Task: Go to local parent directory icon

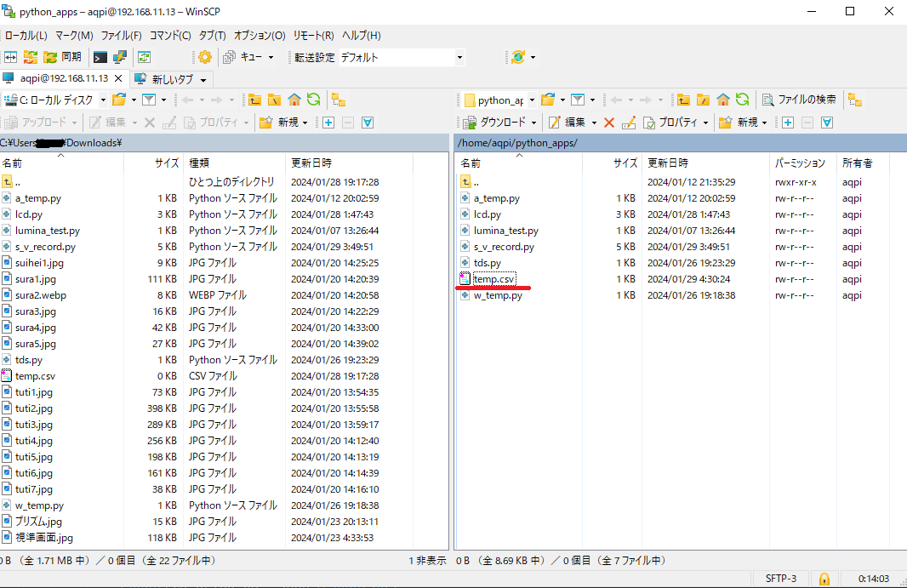Action: point(254,100)
